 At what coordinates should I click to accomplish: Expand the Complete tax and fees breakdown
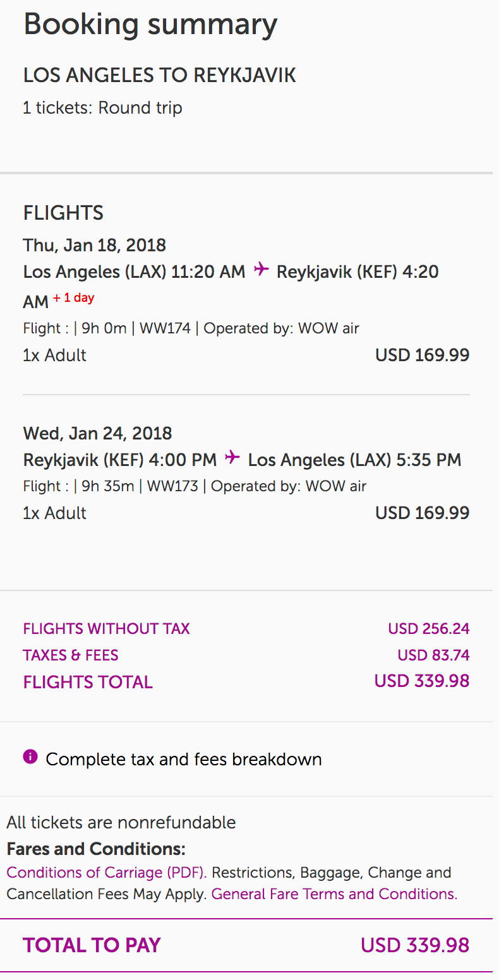coord(183,759)
